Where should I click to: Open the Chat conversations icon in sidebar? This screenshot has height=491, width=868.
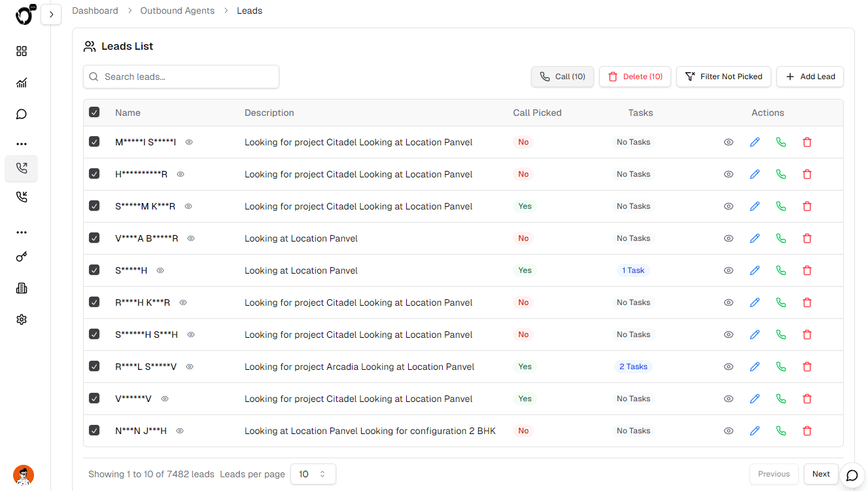22,114
